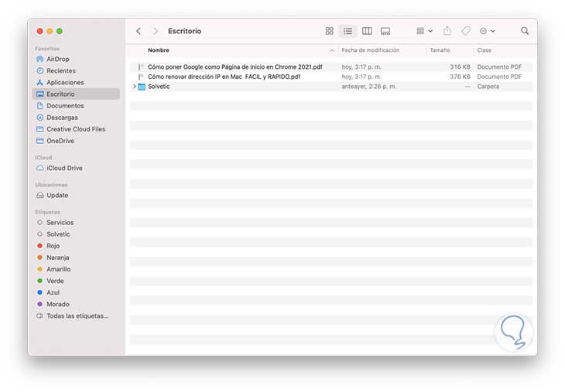Switch to column view
The image size is (565, 392).
click(x=367, y=31)
